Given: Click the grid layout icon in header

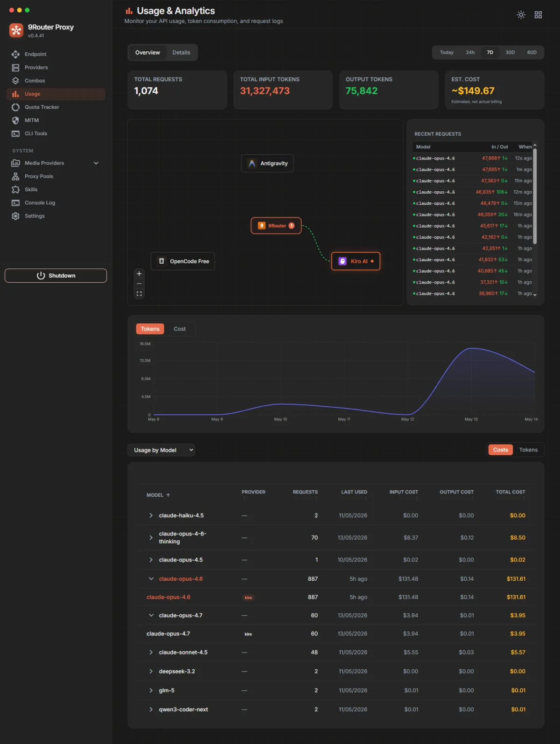Looking at the screenshot, I should click(x=538, y=15).
